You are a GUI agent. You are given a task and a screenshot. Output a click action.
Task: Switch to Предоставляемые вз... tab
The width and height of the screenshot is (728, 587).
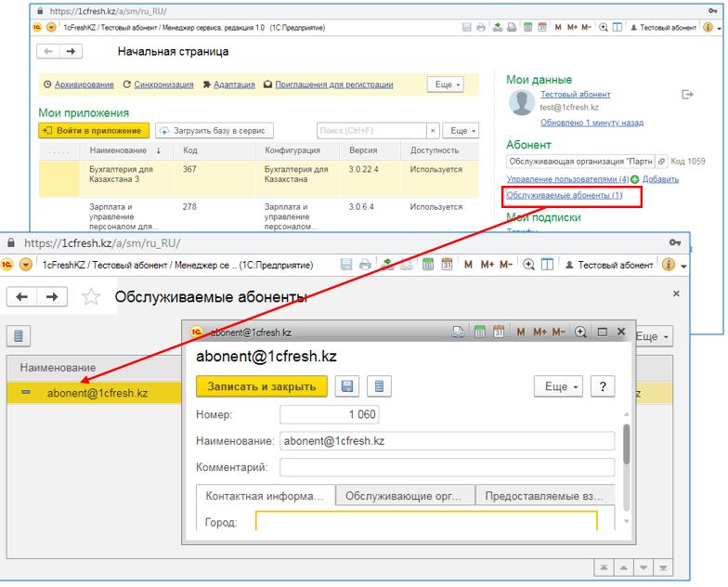click(x=546, y=496)
